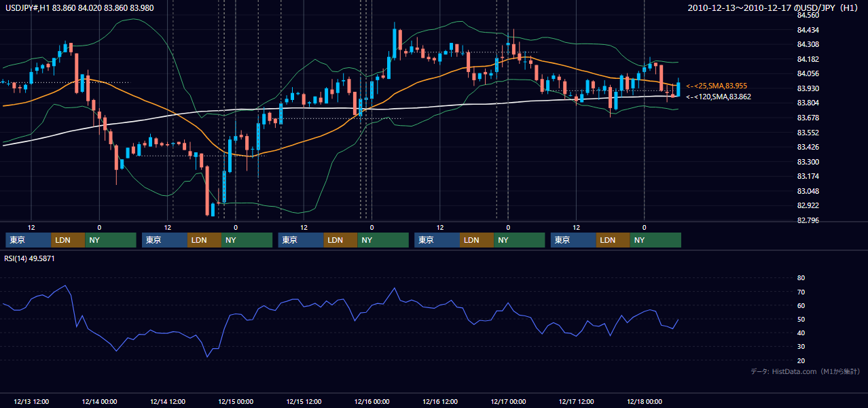Click the 12/14 12:00 date label
The image size is (868, 408).
(x=167, y=401)
